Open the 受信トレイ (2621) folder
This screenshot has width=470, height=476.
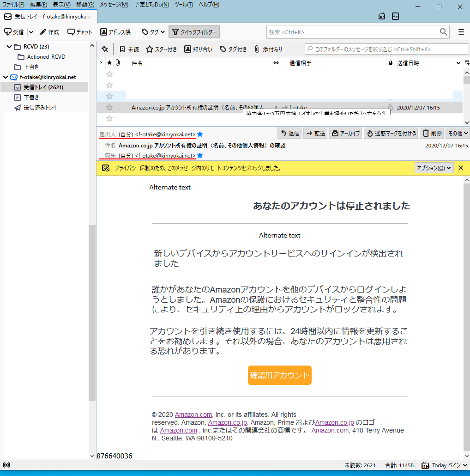(44, 87)
